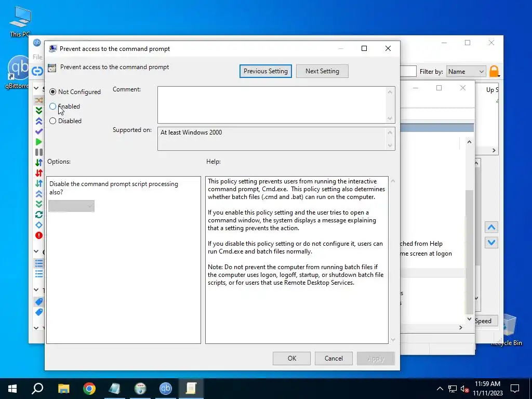Click the Next Setting button
This screenshot has width=532, height=399.
[x=322, y=71]
